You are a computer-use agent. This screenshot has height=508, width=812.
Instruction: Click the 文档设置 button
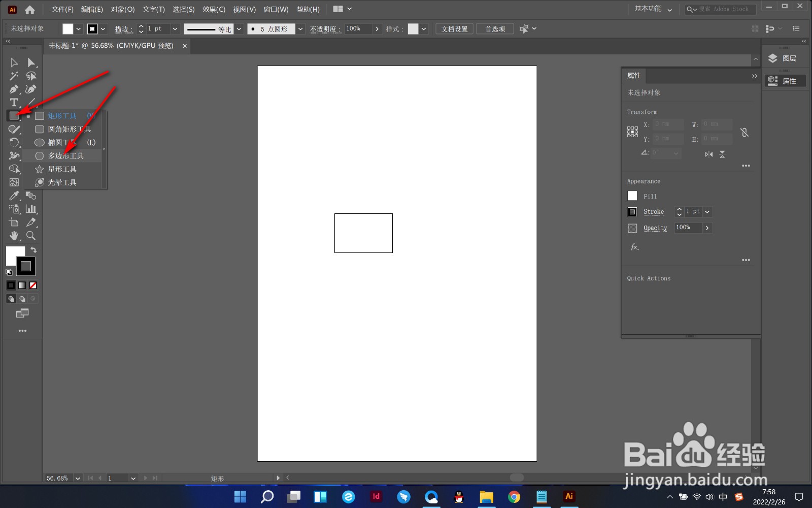click(455, 29)
